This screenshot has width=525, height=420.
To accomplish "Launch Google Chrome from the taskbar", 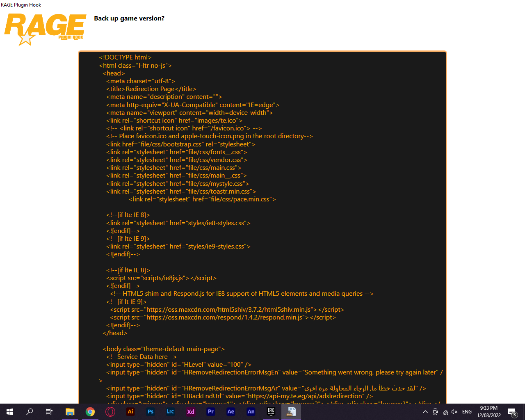I will (90, 412).
